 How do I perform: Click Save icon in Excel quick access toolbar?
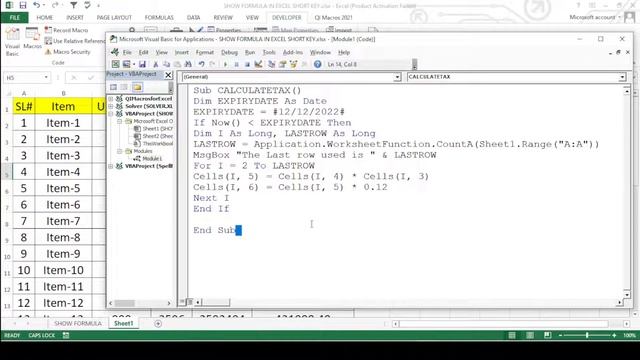23,5
